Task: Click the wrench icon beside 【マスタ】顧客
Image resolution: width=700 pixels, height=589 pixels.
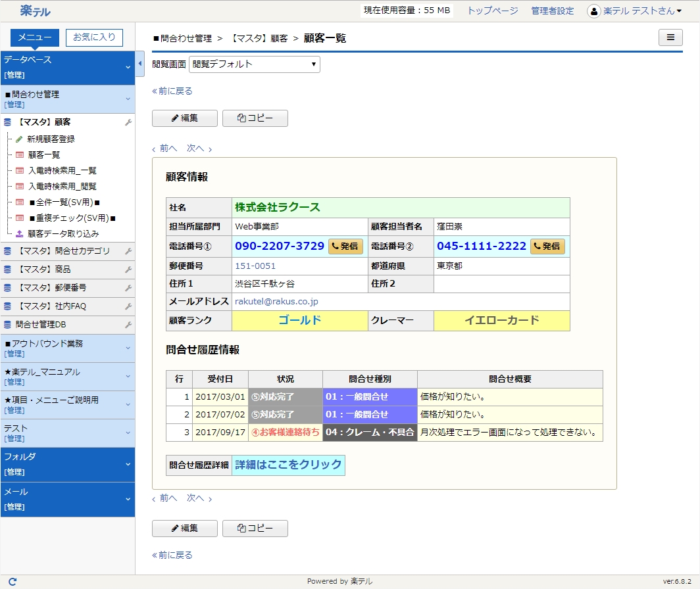Action: (129, 122)
